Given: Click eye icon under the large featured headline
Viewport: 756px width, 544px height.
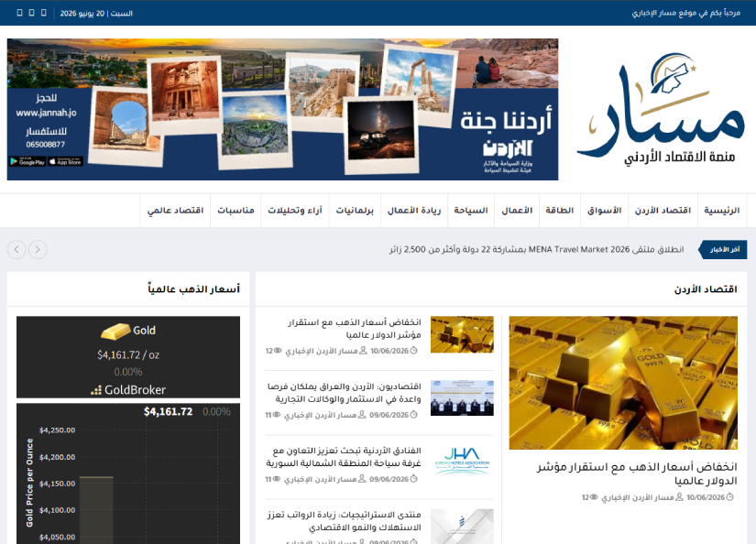Looking at the screenshot, I should (x=594, y=497).
